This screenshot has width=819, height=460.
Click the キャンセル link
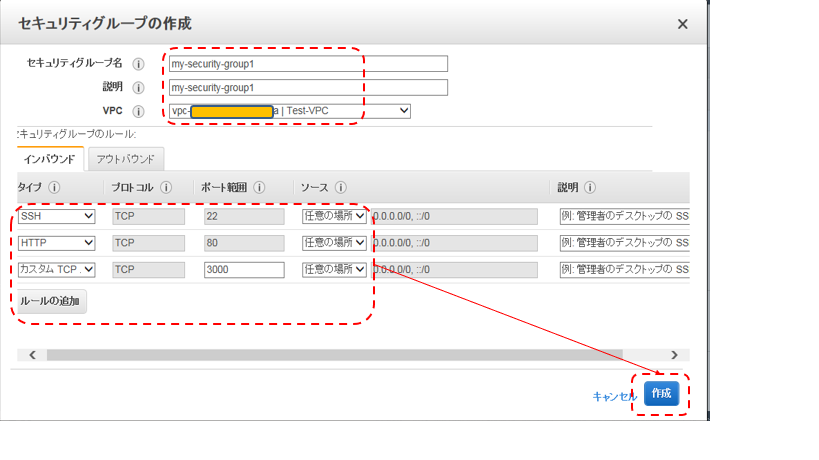(x=614, y=397)
